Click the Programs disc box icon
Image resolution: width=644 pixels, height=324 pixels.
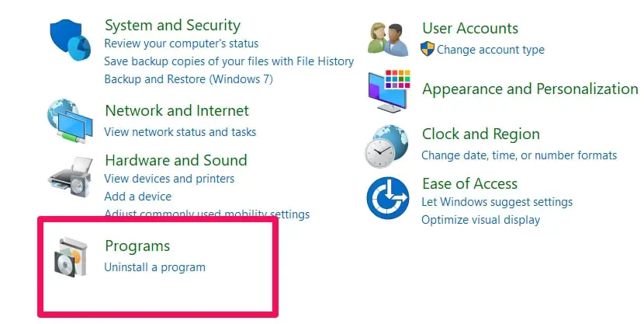[x=71, y=257]
